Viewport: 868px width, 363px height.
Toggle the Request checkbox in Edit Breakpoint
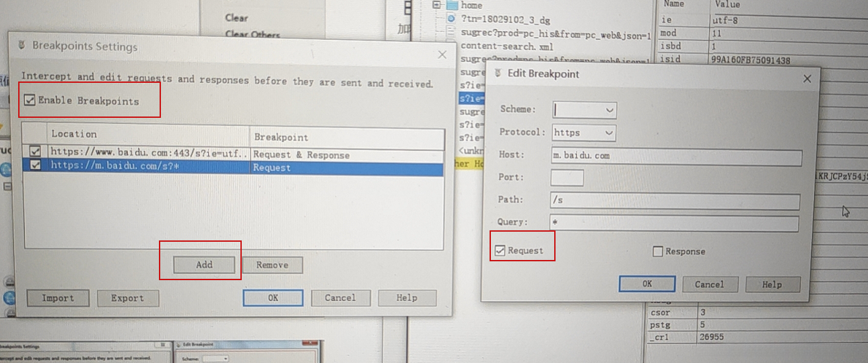[x=500, y=251]
